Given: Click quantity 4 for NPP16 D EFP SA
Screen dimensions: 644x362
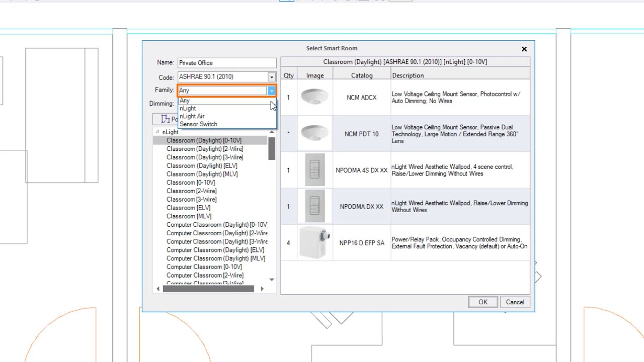Looking at the screenshot, I should [288, 243].
